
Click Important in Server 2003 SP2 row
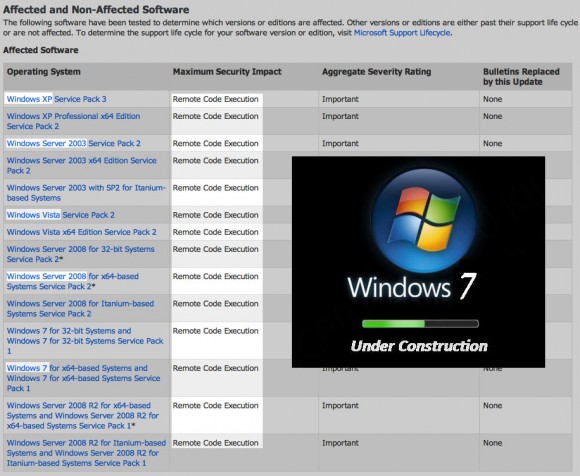coord(340,144)
